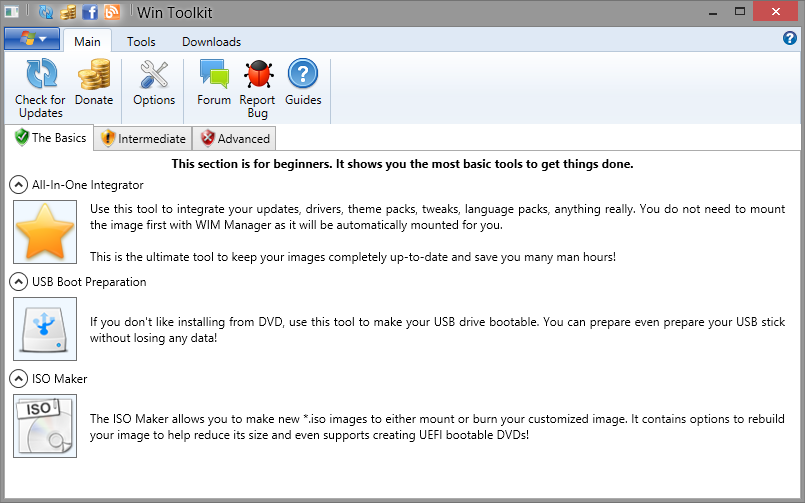Screen dimensions: 805x503
Task: Open the Windows logo application menu dropdown
Action: pyautogui.click(x=31, y=40)
